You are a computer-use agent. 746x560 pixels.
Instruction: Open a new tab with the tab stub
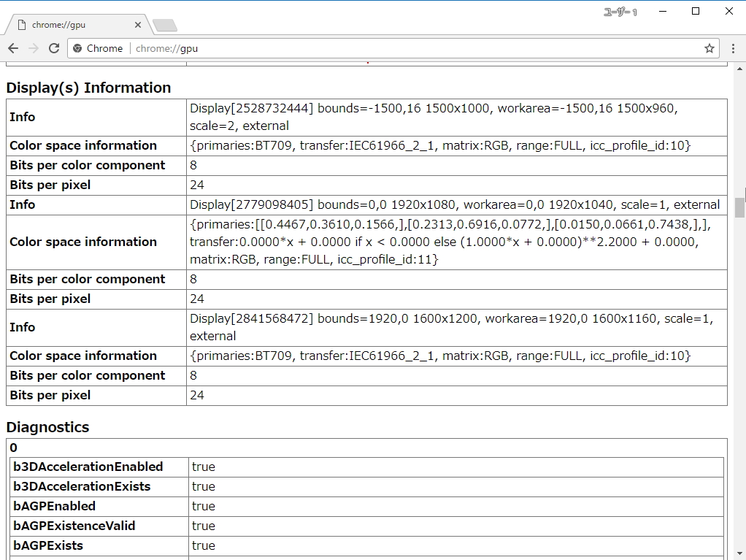tap(164, 24)
